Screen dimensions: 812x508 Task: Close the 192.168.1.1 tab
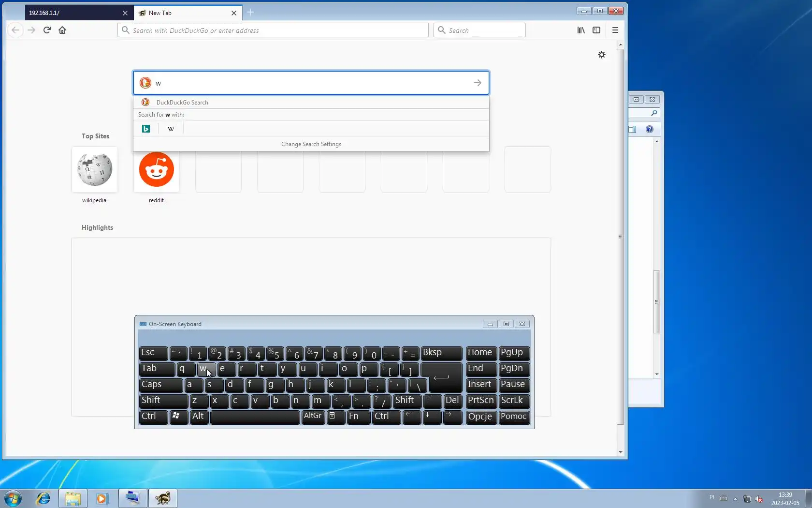click(125, 13)
